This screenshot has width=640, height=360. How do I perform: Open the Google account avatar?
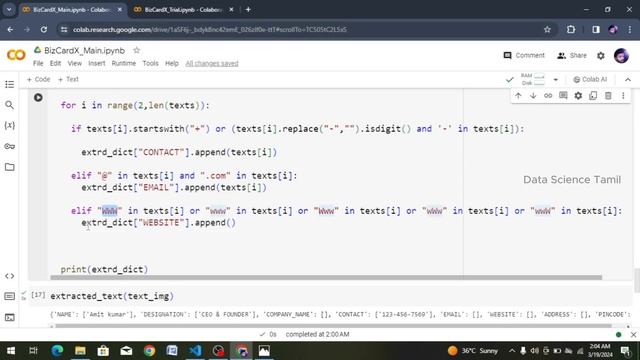coord(621,56)
